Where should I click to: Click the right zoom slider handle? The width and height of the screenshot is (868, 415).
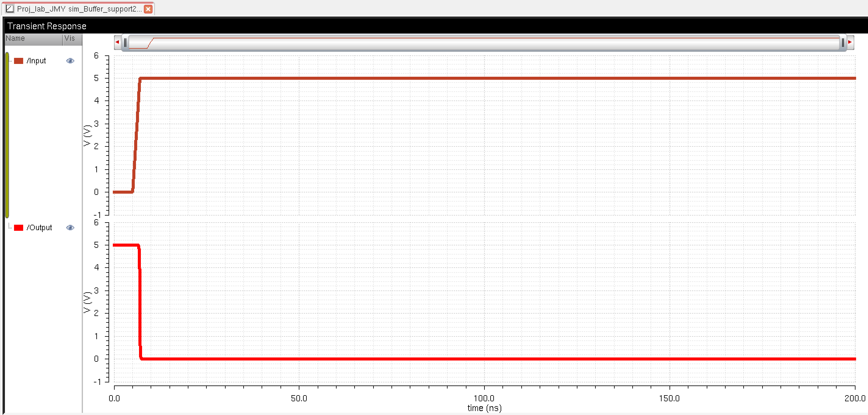pos(843,43)
